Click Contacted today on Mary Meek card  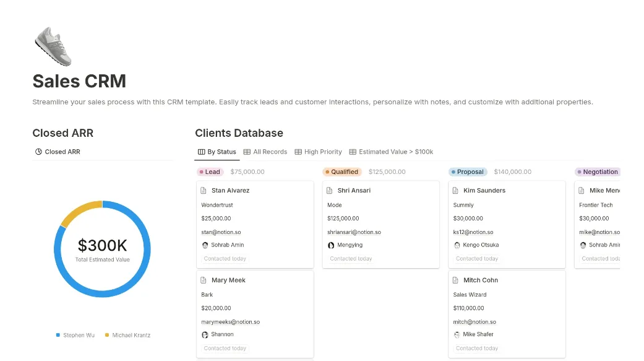click(225, 348)
